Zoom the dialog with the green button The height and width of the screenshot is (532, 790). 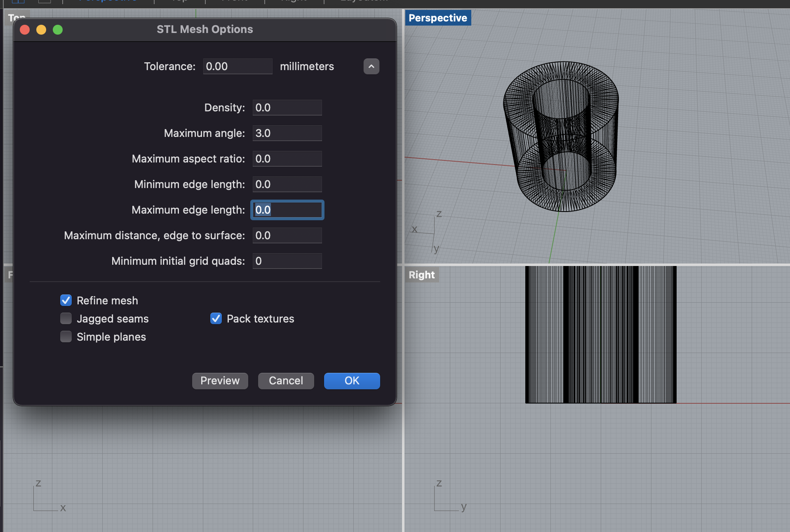(58, 30)
